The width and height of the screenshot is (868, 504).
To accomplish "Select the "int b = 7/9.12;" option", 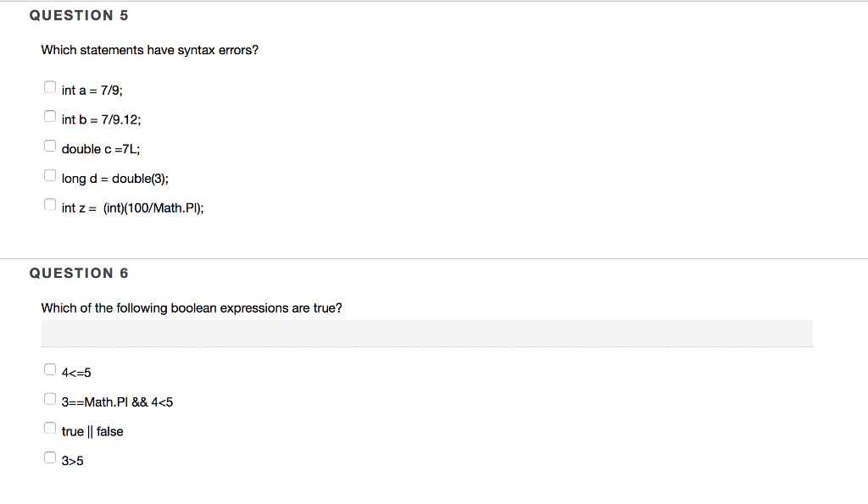I will (x=50, y=115).
